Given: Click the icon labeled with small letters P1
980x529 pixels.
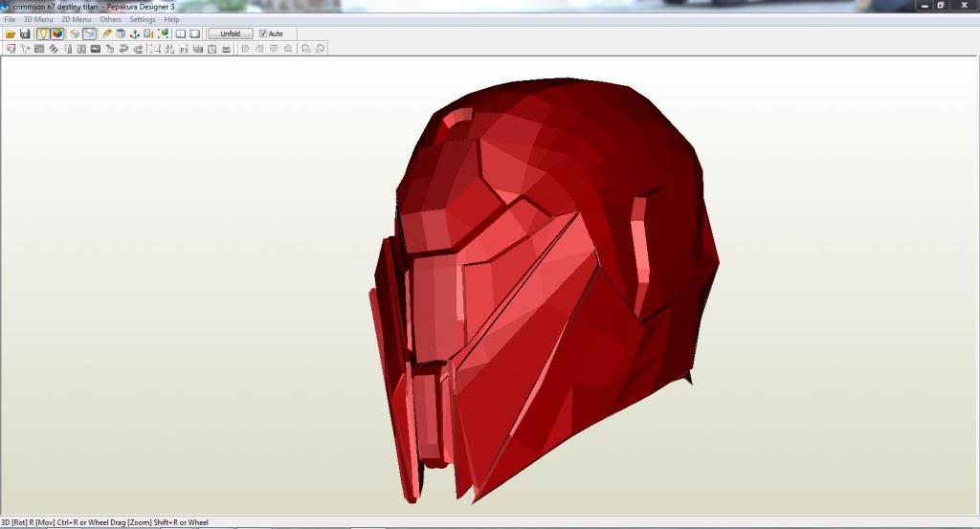Looking at the screenshot, I should pyautogui.click(x=184, y=49).
